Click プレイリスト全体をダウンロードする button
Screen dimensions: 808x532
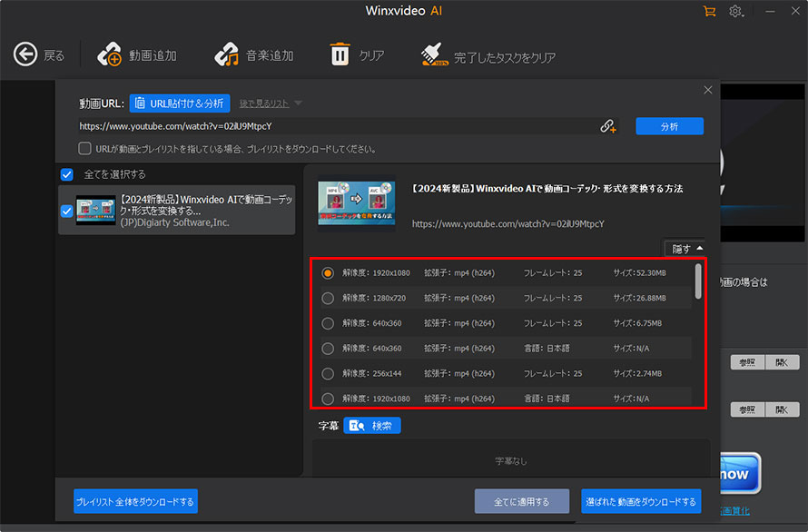coord(135,501)
